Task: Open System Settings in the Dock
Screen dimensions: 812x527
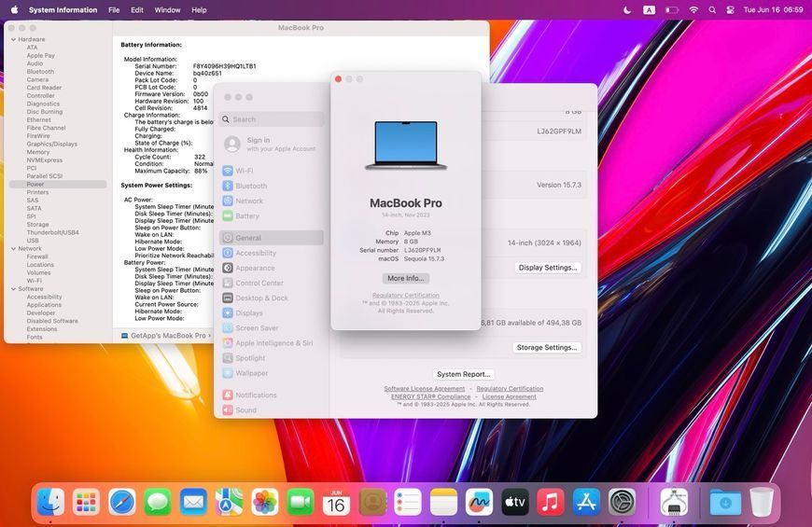Action: coord(622,502)
